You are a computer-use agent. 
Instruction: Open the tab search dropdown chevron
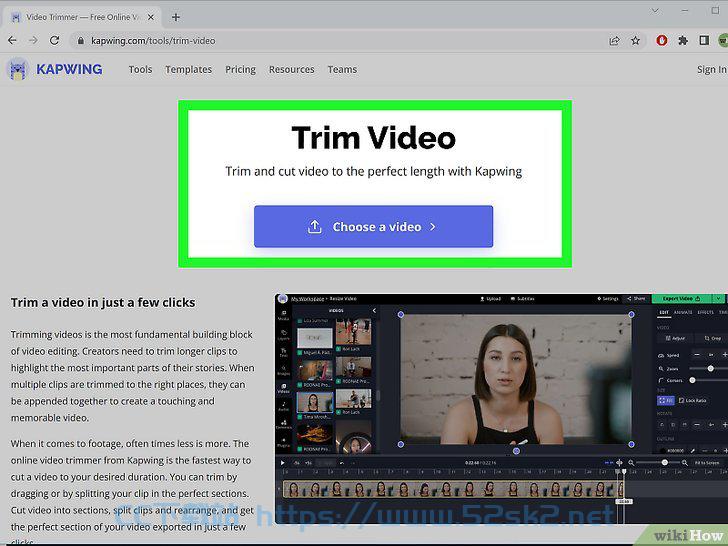coord(655,11)
